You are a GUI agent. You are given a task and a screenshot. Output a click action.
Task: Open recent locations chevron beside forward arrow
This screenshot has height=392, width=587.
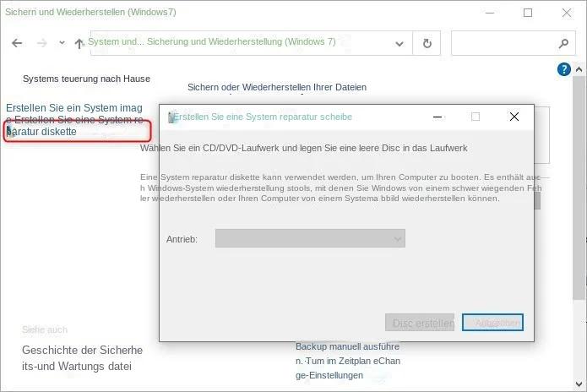click(x=63, y=43)
